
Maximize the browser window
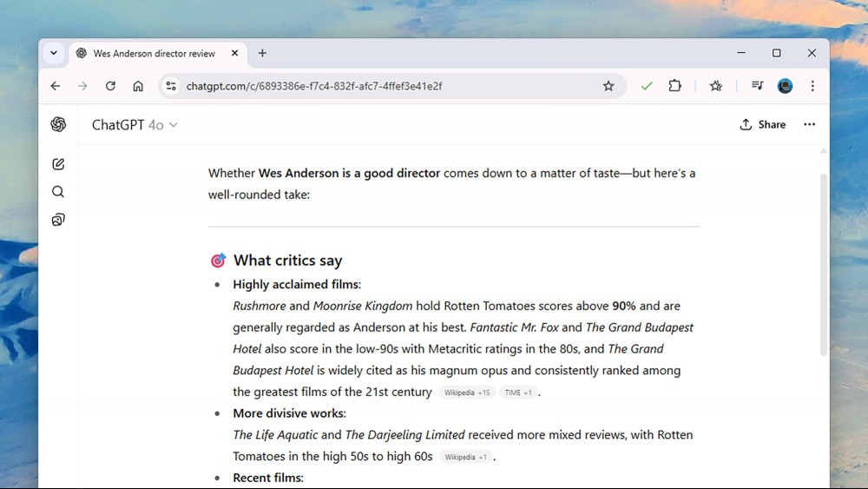tap(777, 53)
